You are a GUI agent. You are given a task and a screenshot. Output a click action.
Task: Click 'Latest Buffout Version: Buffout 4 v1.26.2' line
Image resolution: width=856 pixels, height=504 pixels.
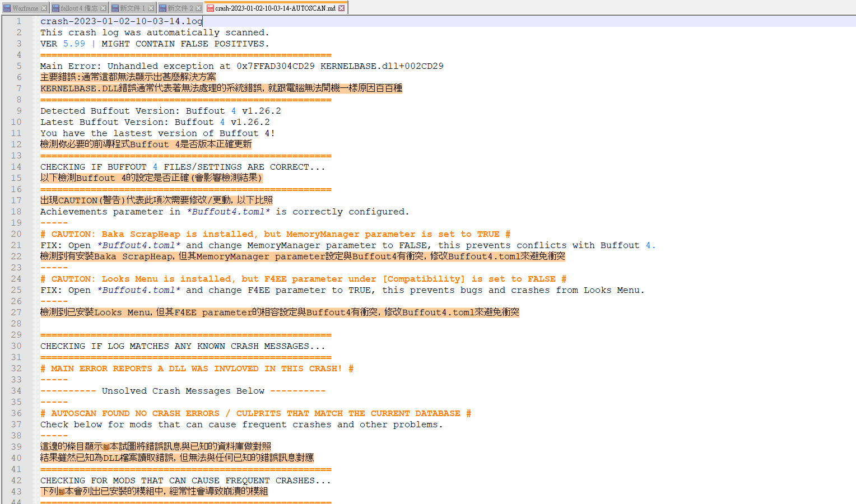155,122
